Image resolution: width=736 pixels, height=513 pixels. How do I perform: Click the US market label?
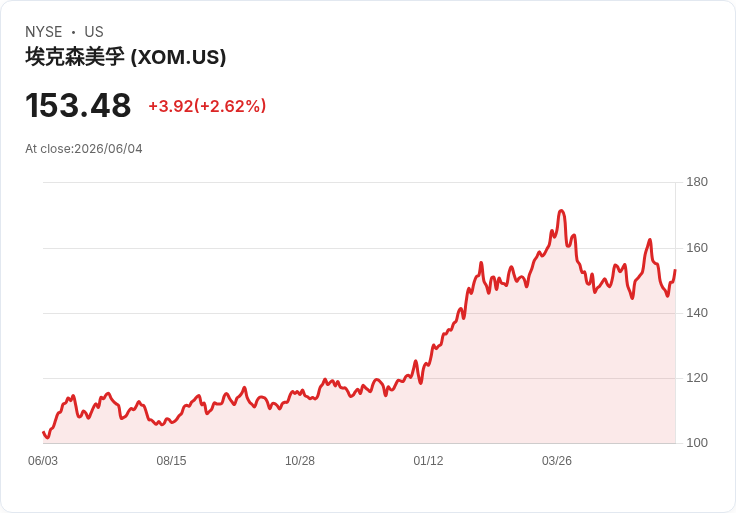[94, 32]
